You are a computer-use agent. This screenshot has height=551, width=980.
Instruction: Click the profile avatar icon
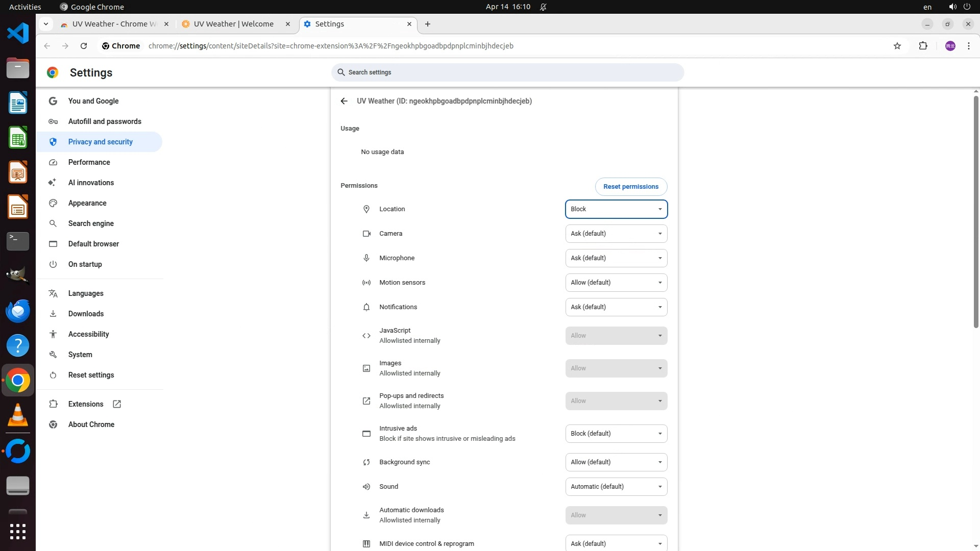[950, 46]
